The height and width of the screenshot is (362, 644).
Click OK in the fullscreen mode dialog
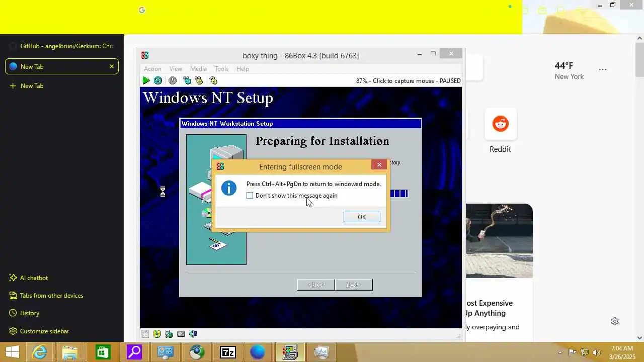(x=362, y=217)
